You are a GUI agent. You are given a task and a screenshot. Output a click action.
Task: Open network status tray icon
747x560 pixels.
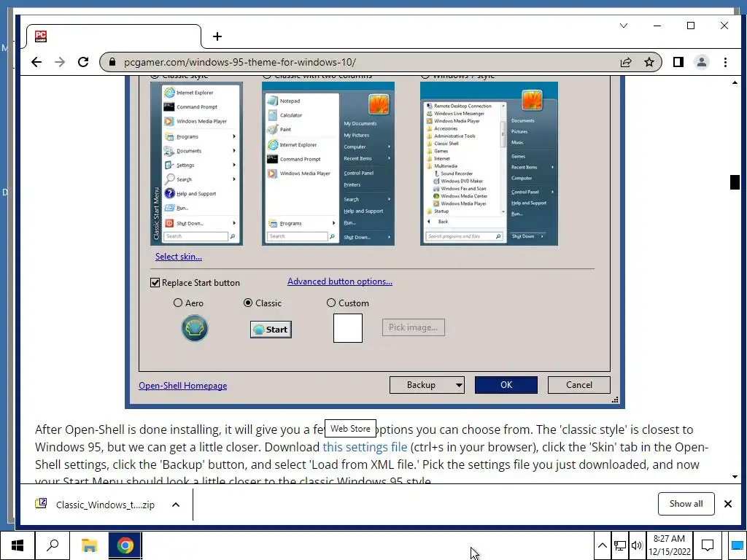(620, 545)
